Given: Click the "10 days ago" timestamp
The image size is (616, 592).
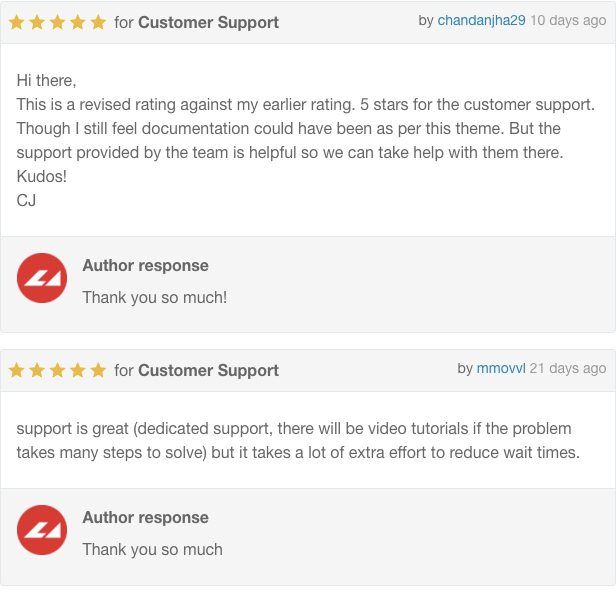Looking at the screenshot, I should [x=567, y=20].
